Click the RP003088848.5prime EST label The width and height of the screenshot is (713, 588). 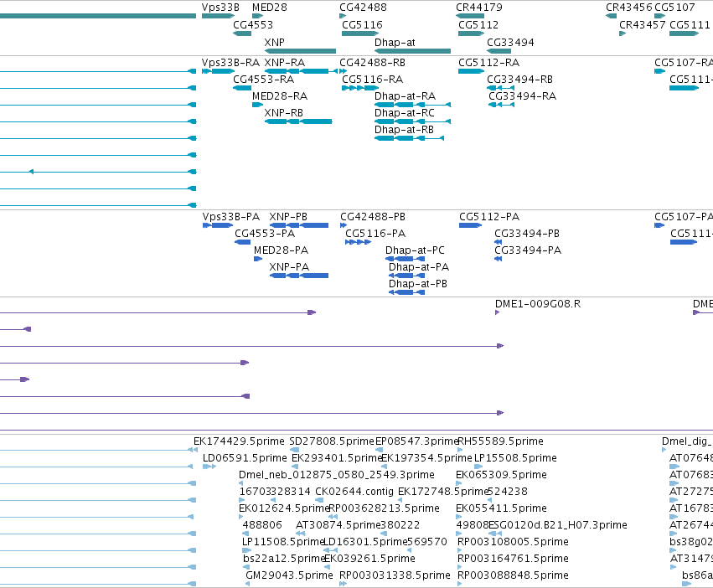point(513,575)
